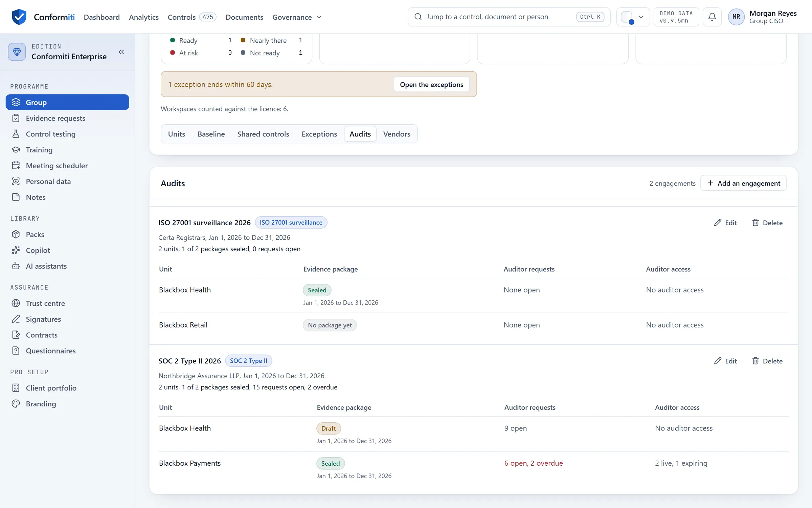Click the Draft badge for Blackbox Health
The image size is (812, 508).
click(329, 428)
